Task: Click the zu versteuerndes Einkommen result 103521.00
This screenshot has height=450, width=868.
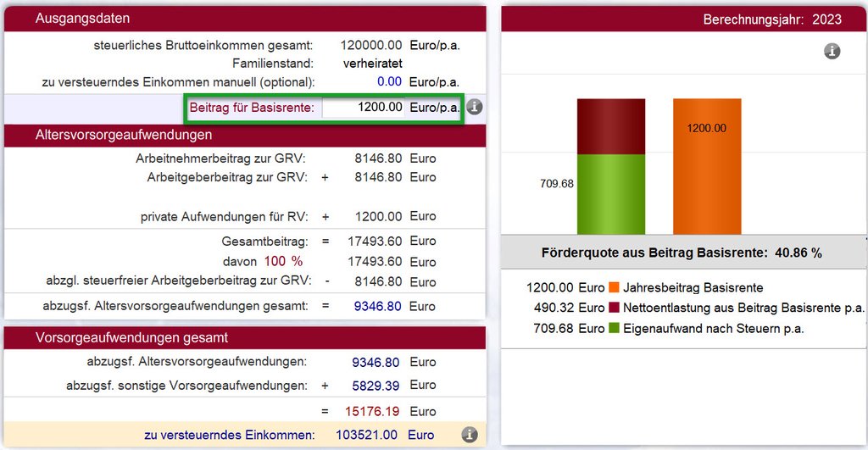Action: [x=366, y=435]
